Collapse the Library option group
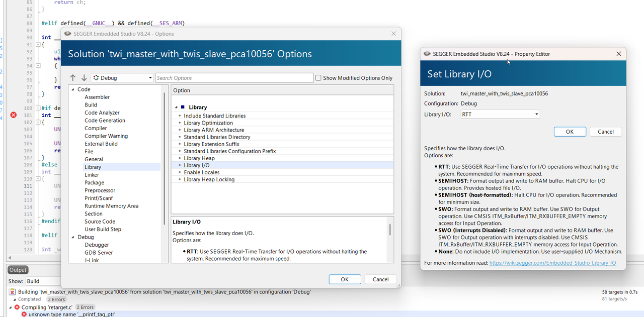This screenshot has height=317, width=644. pos(177,107)
